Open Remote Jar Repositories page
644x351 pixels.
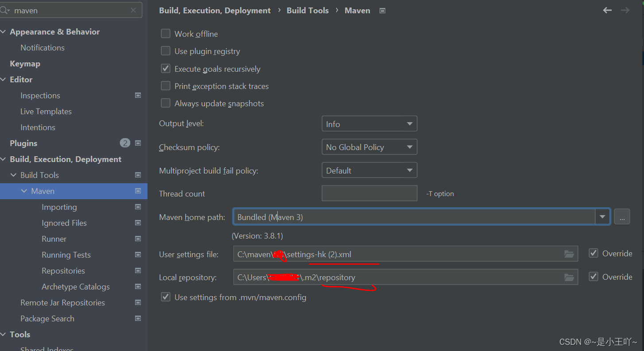pyautogui.click(x=62, y=302)
